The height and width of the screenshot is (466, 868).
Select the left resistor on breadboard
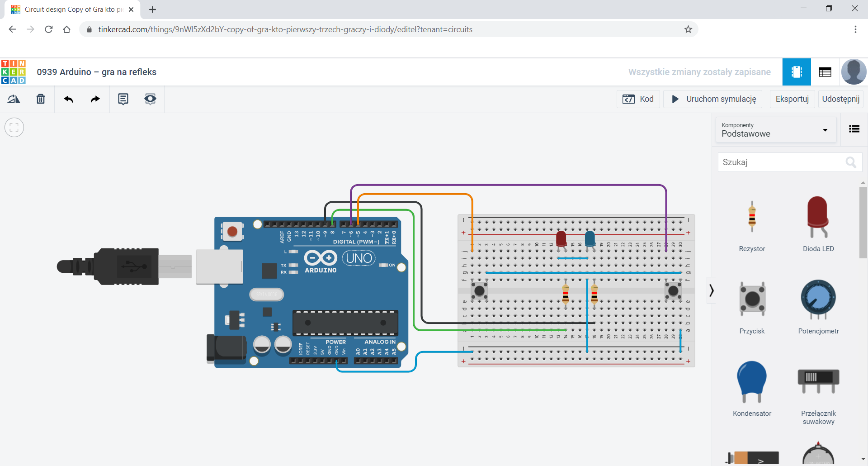point(566,294)
